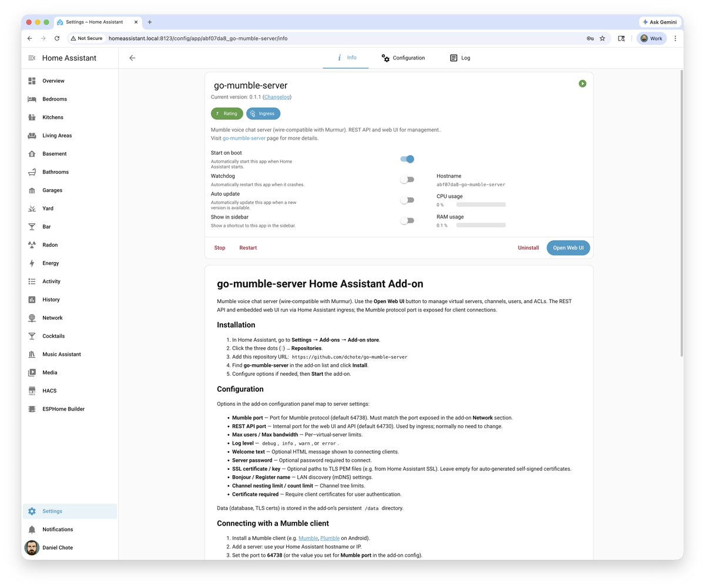Open Basement icon in sidebar
Viewport: 705px width, 588px height.
(32, 153)
